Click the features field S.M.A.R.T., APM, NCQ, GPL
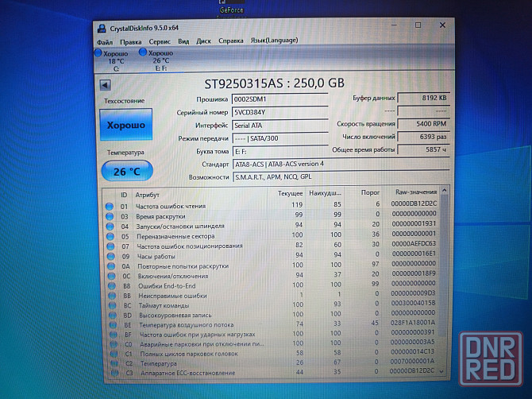This screenshot has width=532, height=399. (x=341, y=177)
